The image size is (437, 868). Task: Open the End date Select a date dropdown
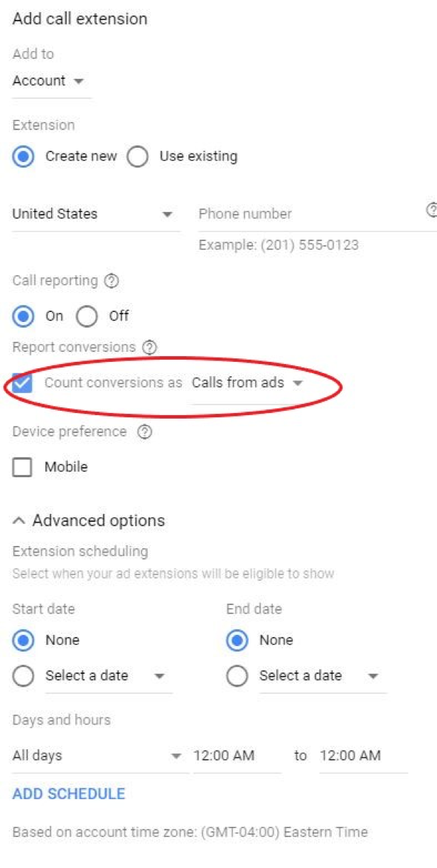[x=323, y=676]
